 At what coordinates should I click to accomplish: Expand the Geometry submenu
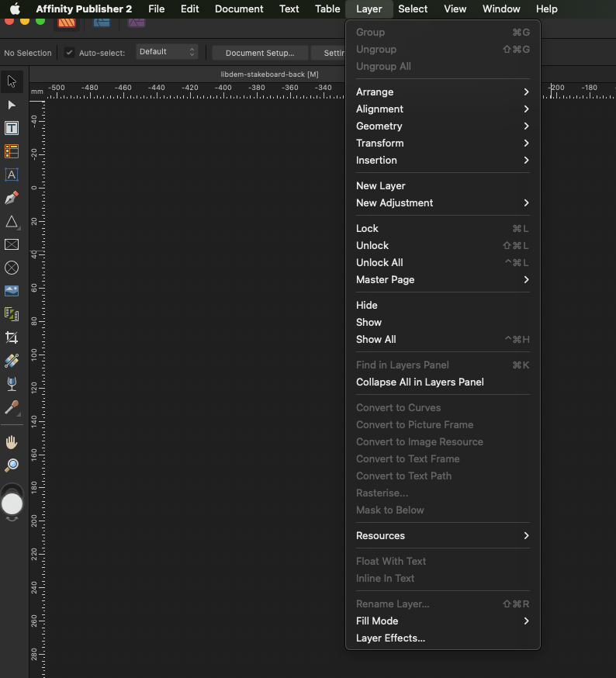[x=442, y=126]
